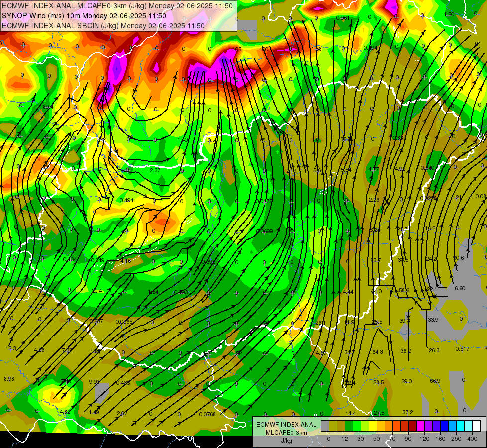Image resolution: width=487 pixels, height=448 pixels.
Task: Select the gray swatch in the legend
Action: (325, 426)
